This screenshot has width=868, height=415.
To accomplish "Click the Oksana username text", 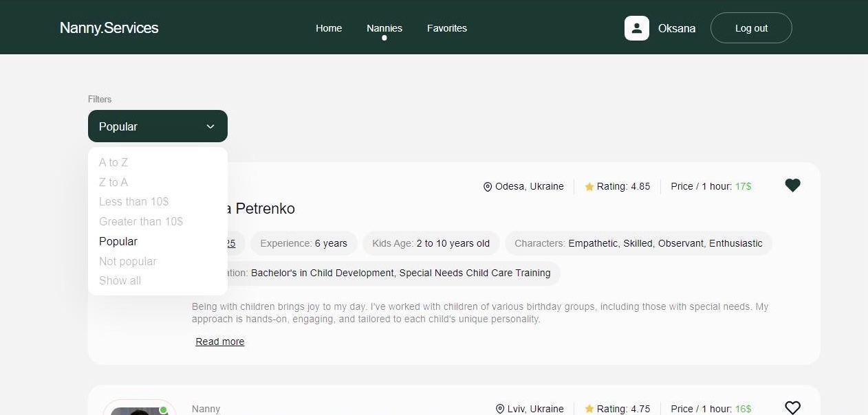I will 677,28.
